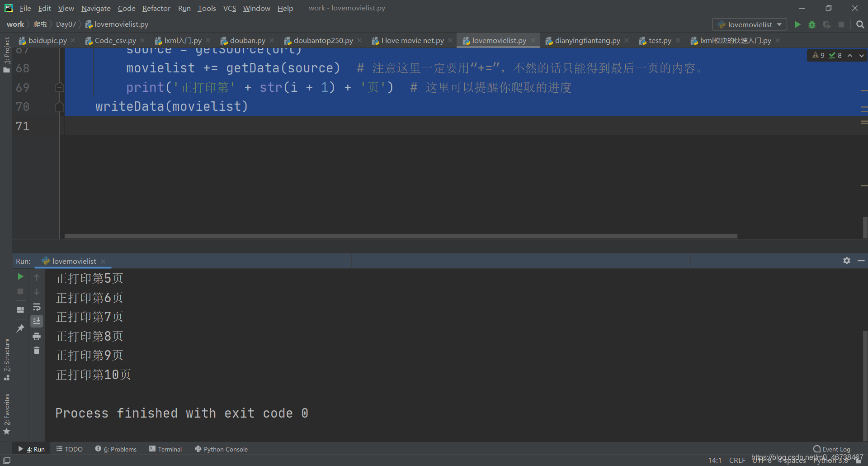Open Search Everywhere magnifier icon
Image resolution: width=868 pixels, height=466 pixels.
[x=860, y=24]
